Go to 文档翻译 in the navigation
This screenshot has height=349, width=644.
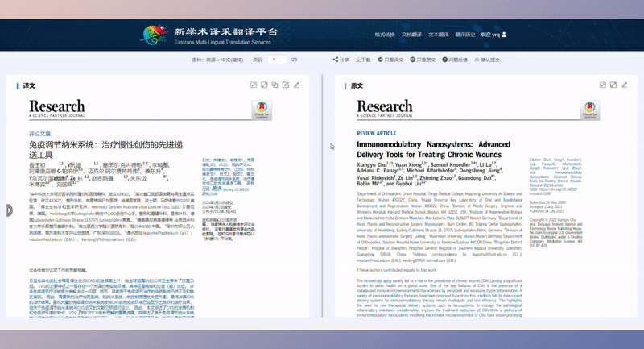[411, 35]
